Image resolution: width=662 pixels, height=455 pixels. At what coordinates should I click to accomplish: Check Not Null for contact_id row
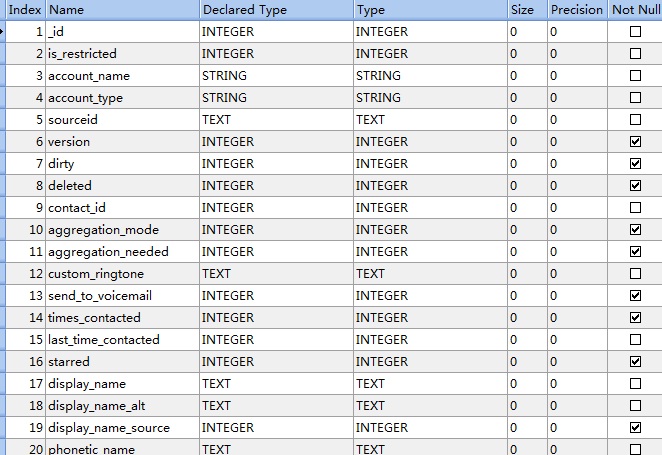pyautogui.click(x=635, y=208)
